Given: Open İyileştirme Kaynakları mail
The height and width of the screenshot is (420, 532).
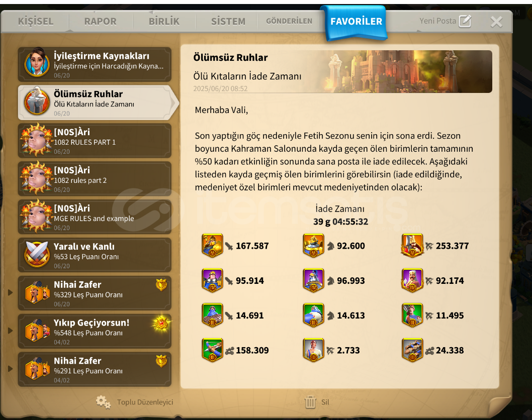Looking at the screenshot, I should coord(95,64).
